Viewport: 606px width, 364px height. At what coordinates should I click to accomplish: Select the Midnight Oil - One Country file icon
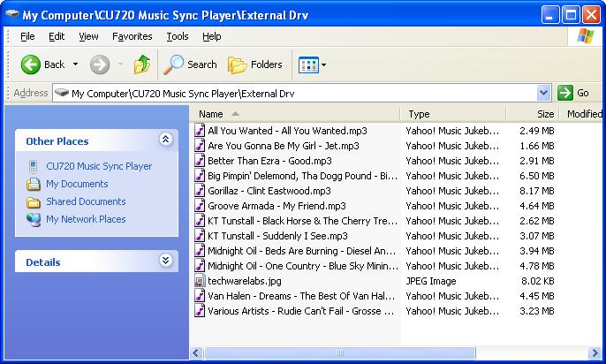click(200, 266)
